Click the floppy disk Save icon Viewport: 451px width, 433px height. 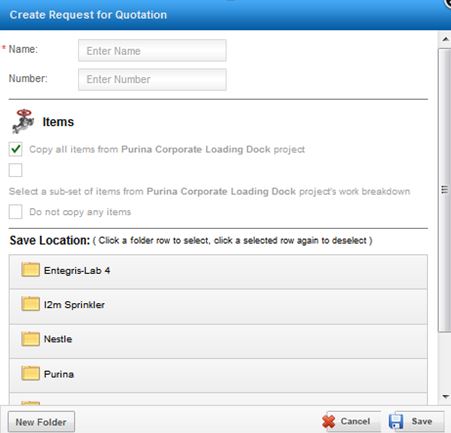point(396,421)
